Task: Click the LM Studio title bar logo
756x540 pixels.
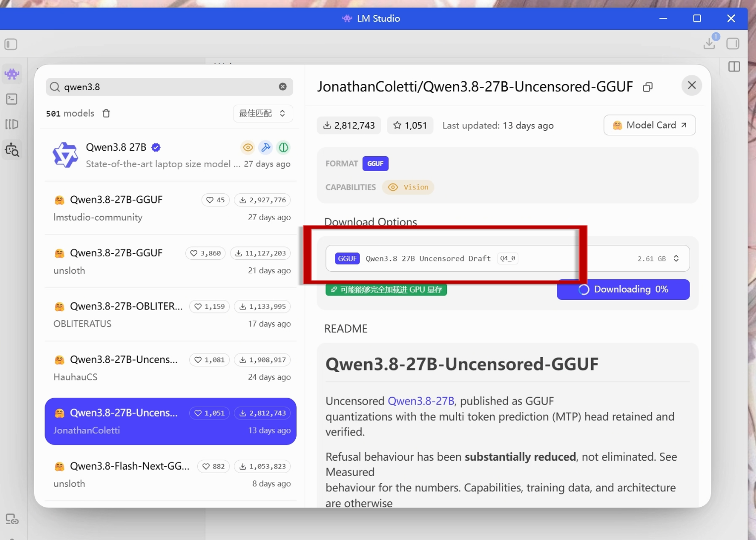Action: pyautogui.click(x=347, y=18)
